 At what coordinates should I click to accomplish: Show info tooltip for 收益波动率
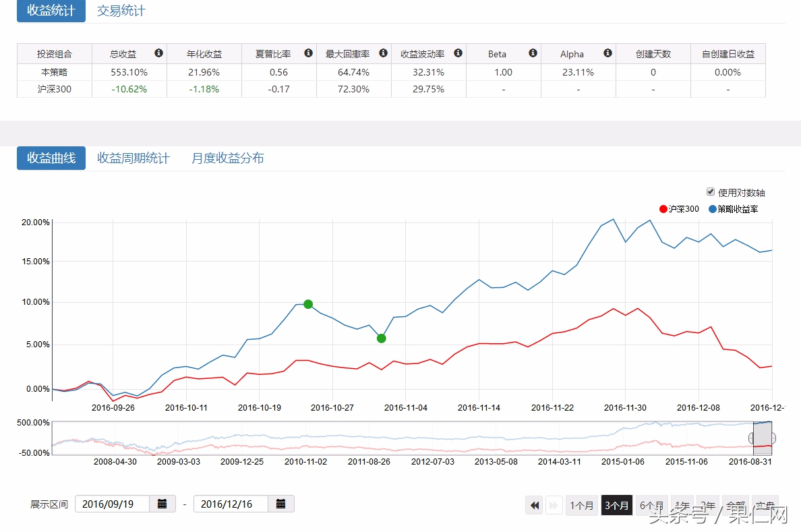458,53
